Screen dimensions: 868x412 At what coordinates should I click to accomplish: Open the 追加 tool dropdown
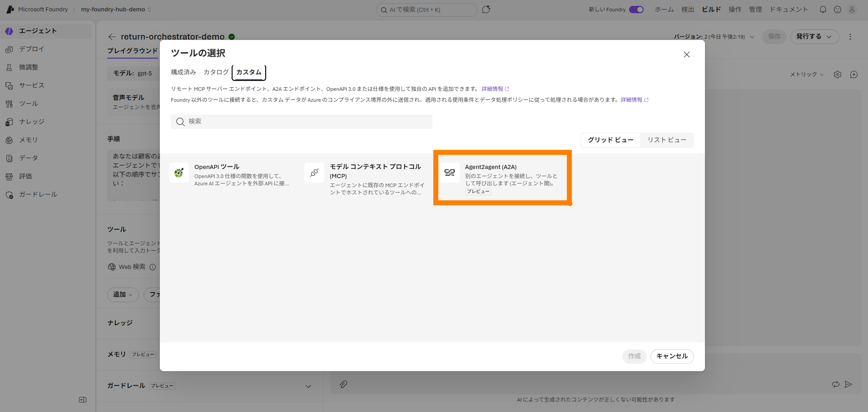click(123, 294)
